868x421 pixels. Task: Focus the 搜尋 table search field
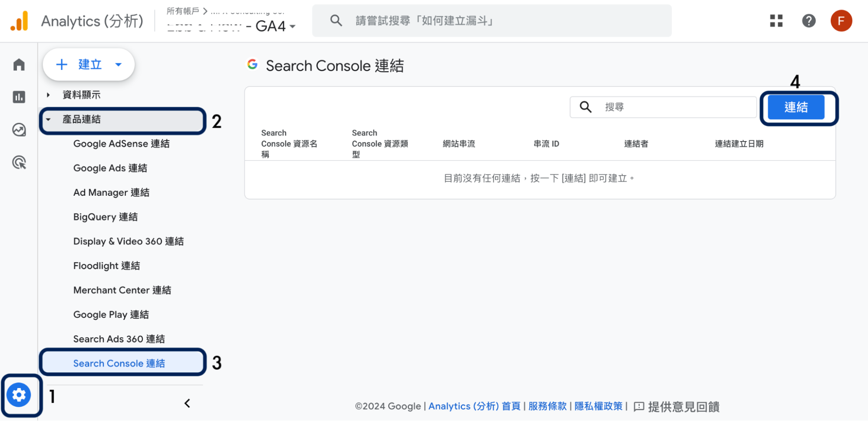click(663, 107)
